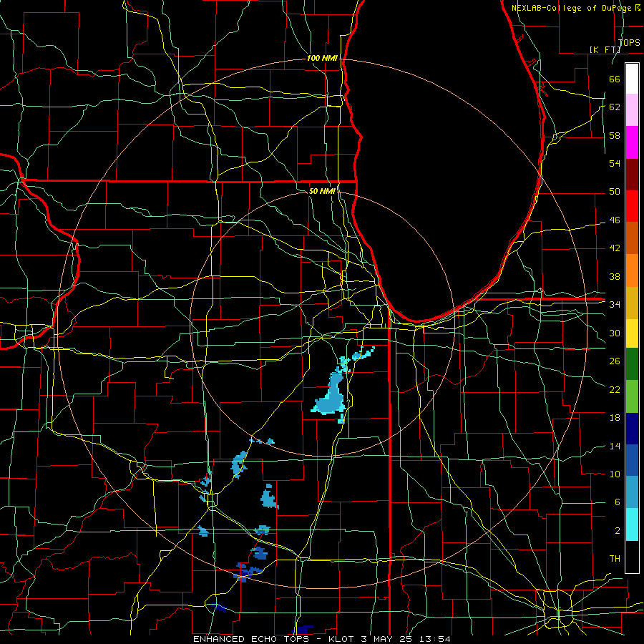Viewport: 644px width, 644px height.
Task: Click the K FT units label
Action: (605, 49)
